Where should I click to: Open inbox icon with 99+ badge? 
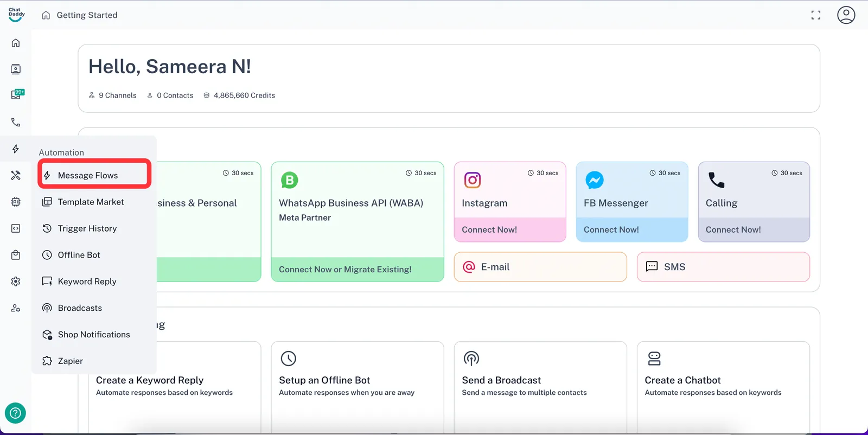tap(16, 95)
